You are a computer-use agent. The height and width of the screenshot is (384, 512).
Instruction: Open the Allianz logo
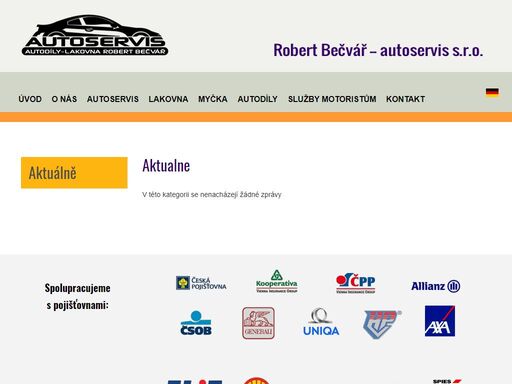click(435, 286)
